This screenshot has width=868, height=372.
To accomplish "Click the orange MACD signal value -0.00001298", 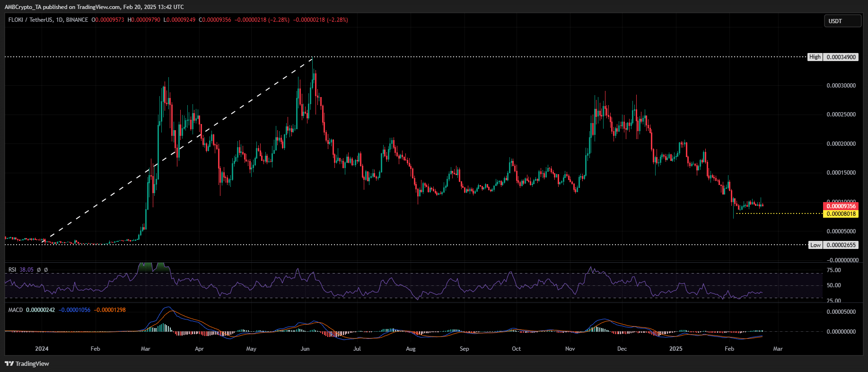I will click(110, 310).
